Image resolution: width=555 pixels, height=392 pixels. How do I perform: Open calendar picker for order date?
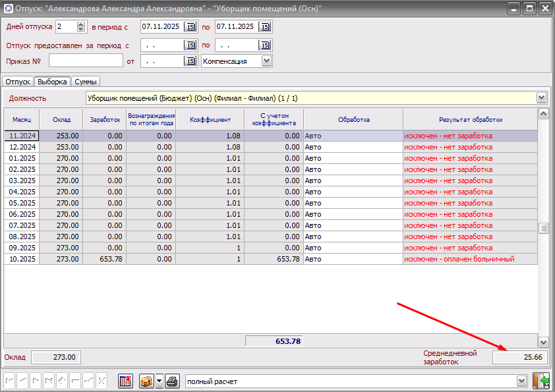point(190,61)
